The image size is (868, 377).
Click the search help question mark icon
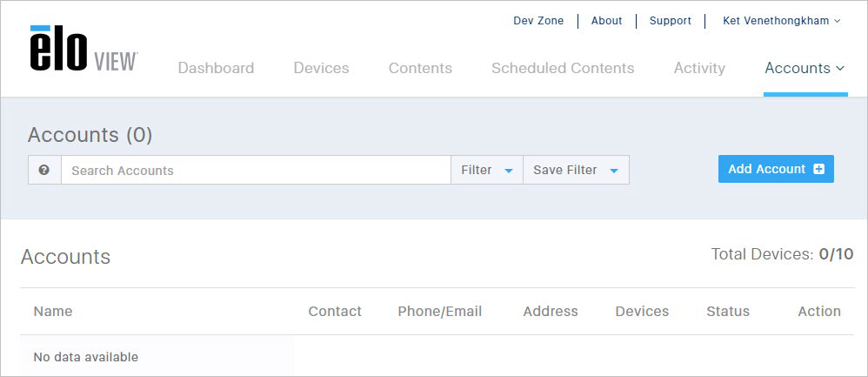[44, 170]
